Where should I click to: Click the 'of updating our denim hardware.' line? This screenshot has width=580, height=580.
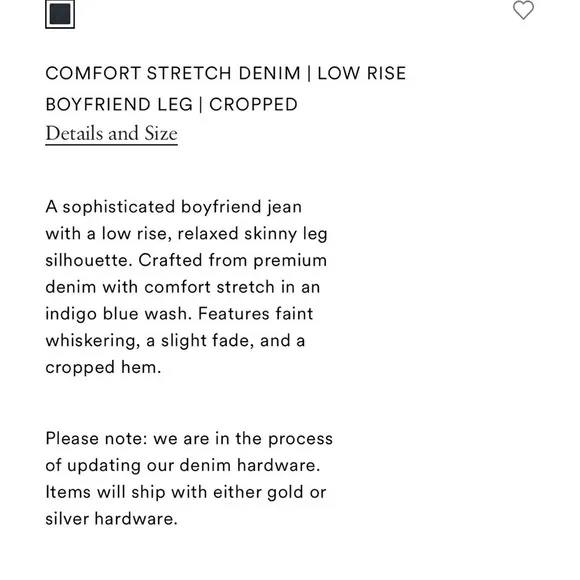[x=183, y=466]
